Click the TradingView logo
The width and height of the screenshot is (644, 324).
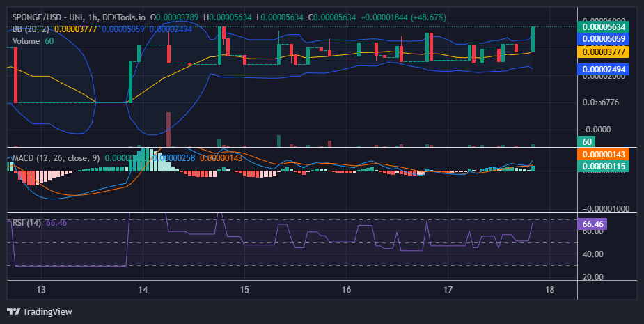[x=13, y=311]
